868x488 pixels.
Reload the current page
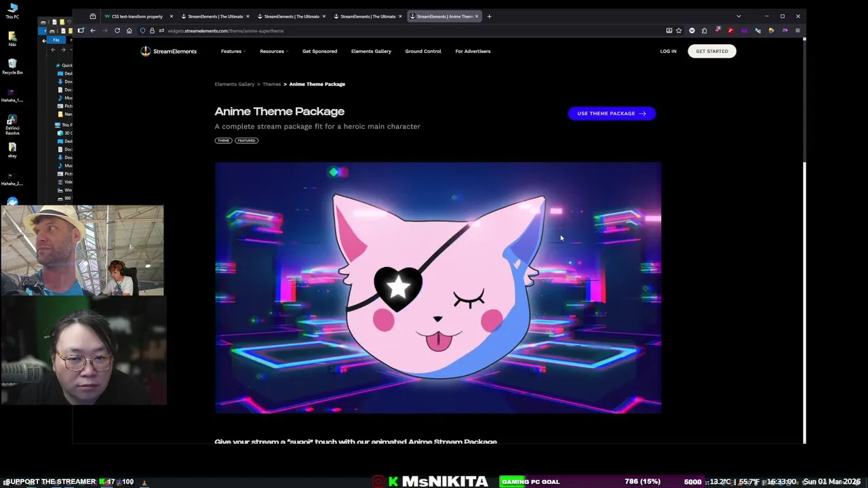tap(117, 30)
